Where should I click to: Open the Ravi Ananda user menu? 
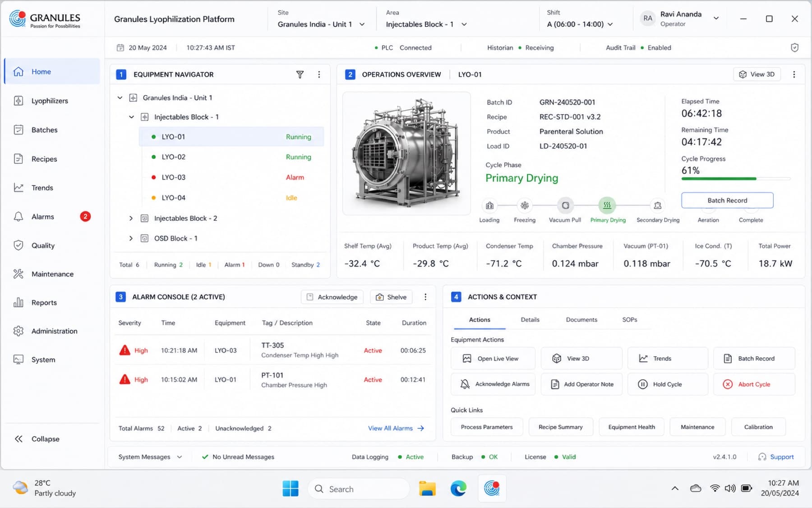679,18
